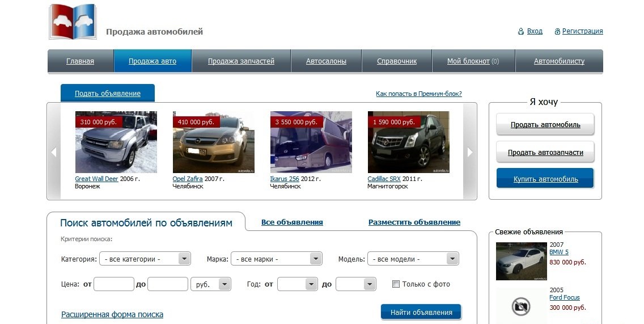This screenshot has height=324, width=644.
Task: Click the Opel Zafira link
Action: click(x=188, y=179)
